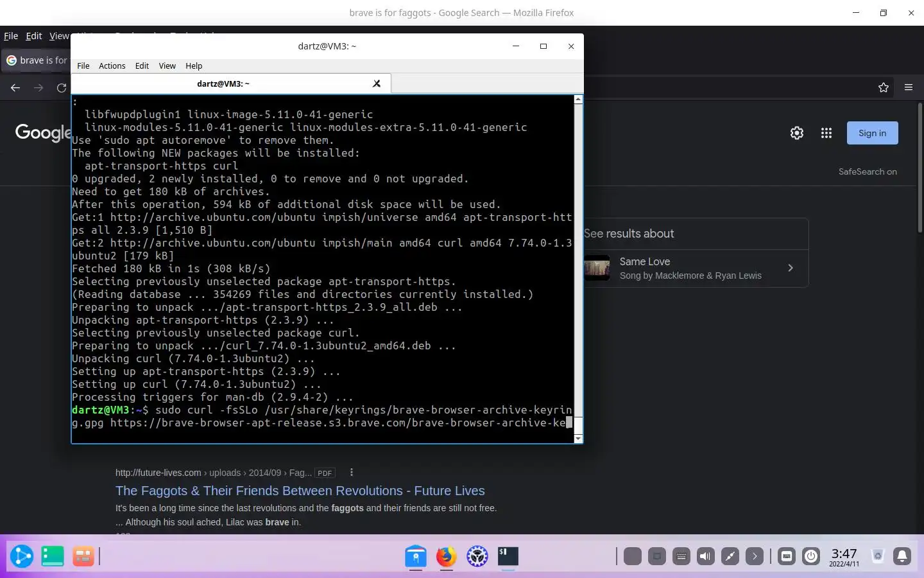Open Google quick settings gear
924x578 pixels.
(x=797, y=133)
